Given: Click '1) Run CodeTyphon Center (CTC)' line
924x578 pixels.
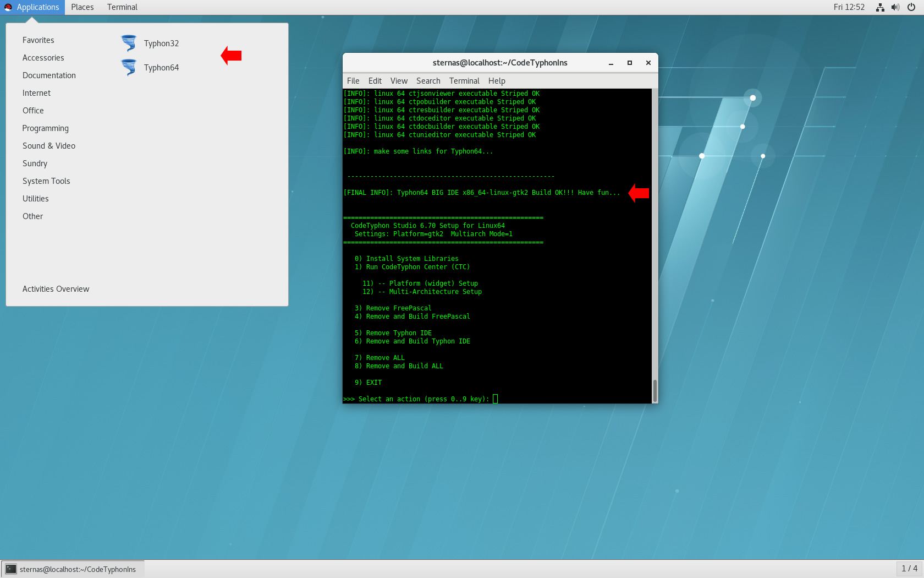Looking at the screenshot, I should pyautogui.click(x=413, y=267).
